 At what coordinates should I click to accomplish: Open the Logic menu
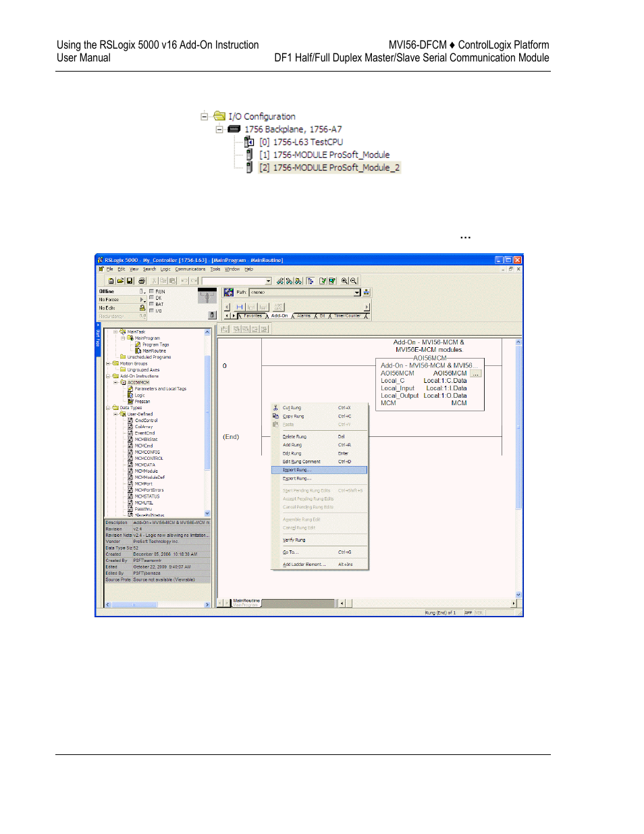(x=165, y=269)
